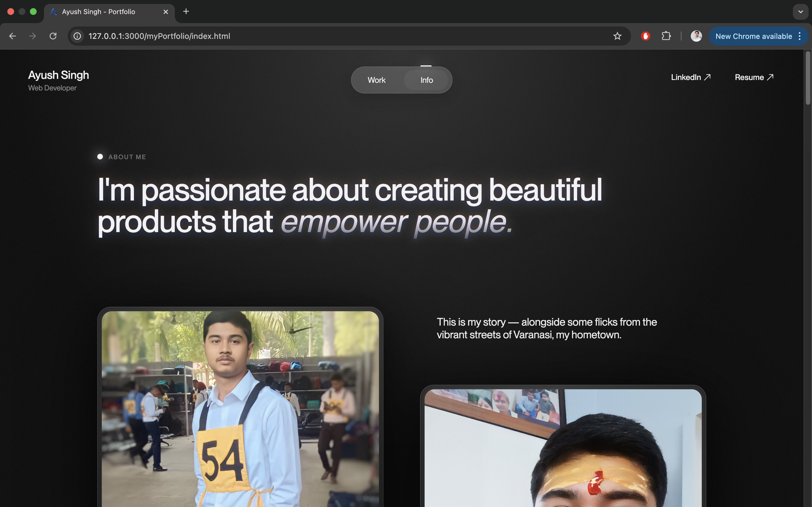View site information icon in address bar
The height and width of the screenshot is (507, 812).
pos(78,36)
